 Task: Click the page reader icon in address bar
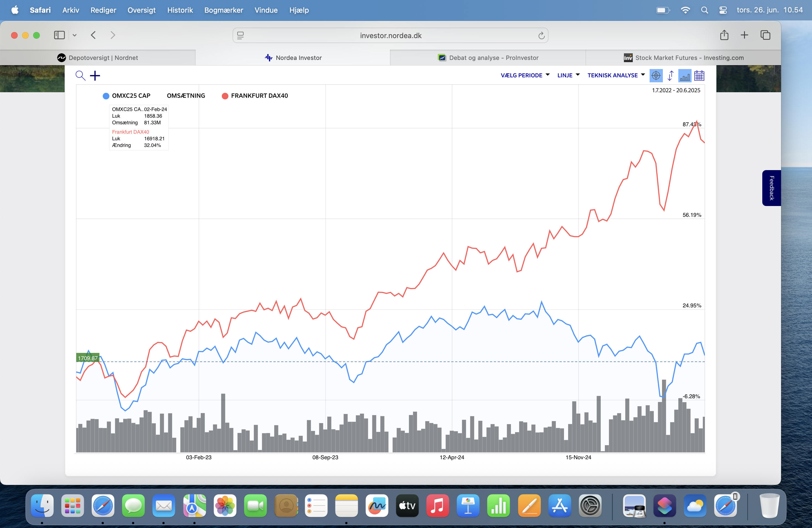240,35
